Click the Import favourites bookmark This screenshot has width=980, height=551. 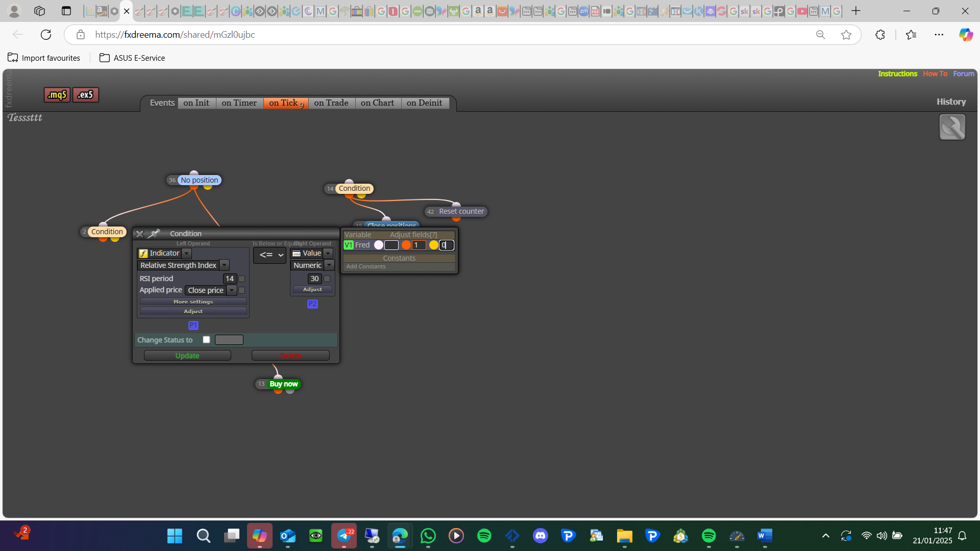click(x=44, y=58)
